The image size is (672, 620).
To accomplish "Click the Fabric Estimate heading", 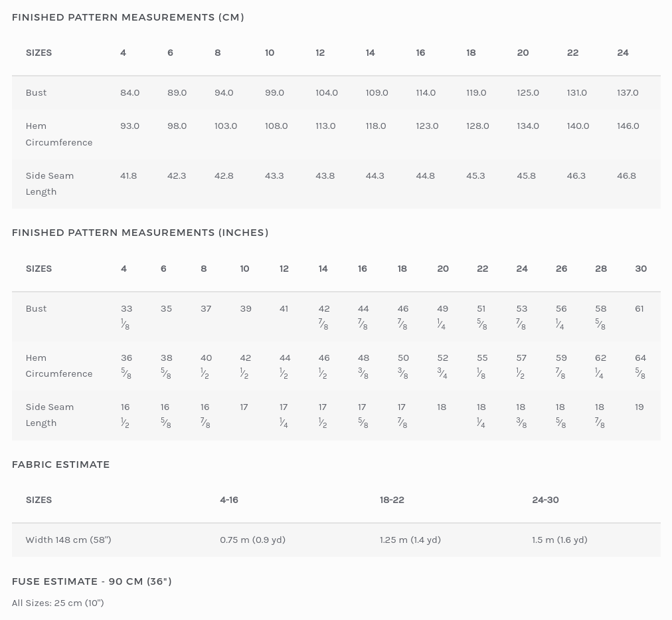I will [60, 465].
